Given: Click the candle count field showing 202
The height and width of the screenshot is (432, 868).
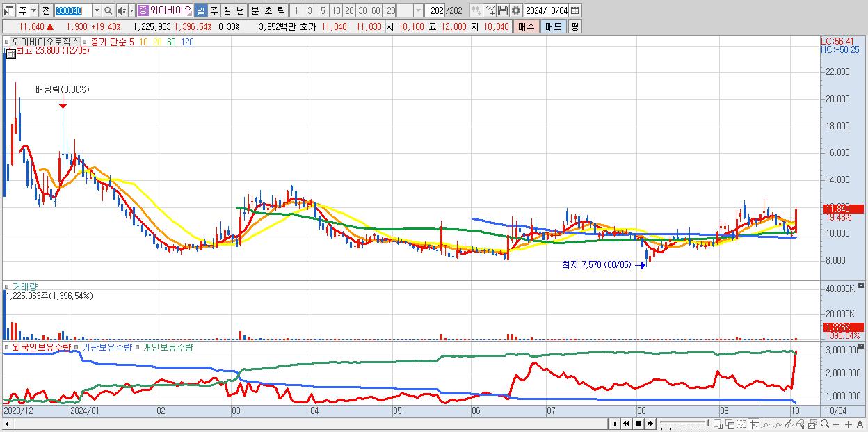Looking at the screenshot, I should coord(435,10).
